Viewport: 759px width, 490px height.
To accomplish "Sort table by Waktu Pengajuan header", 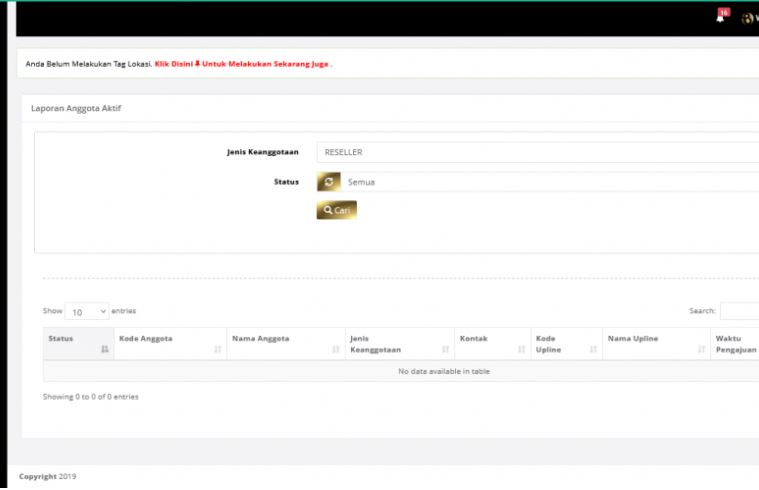I will [x=735, y=344].
